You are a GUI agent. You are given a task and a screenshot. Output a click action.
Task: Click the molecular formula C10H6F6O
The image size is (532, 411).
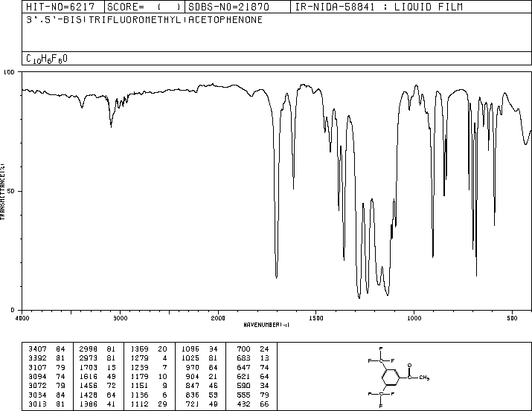pos(47,59)
